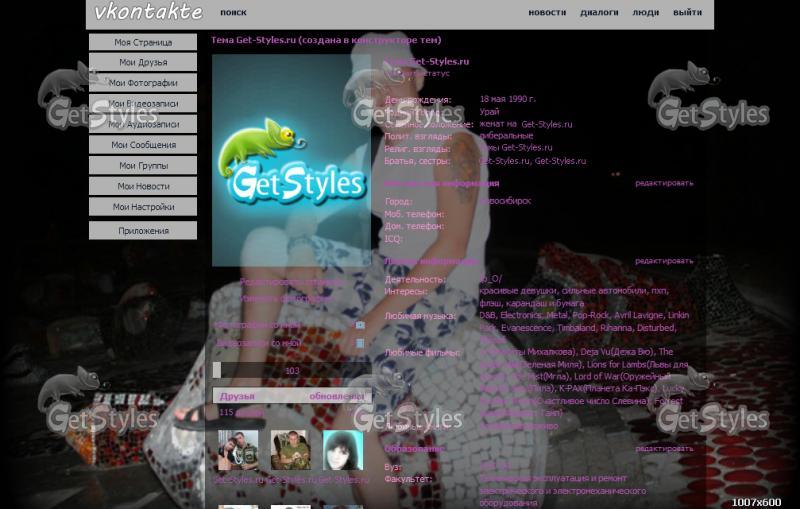Open Мои Фотографии in the sidebar
Viewport: 800px width, 509px height.
[x=143, y=83]
